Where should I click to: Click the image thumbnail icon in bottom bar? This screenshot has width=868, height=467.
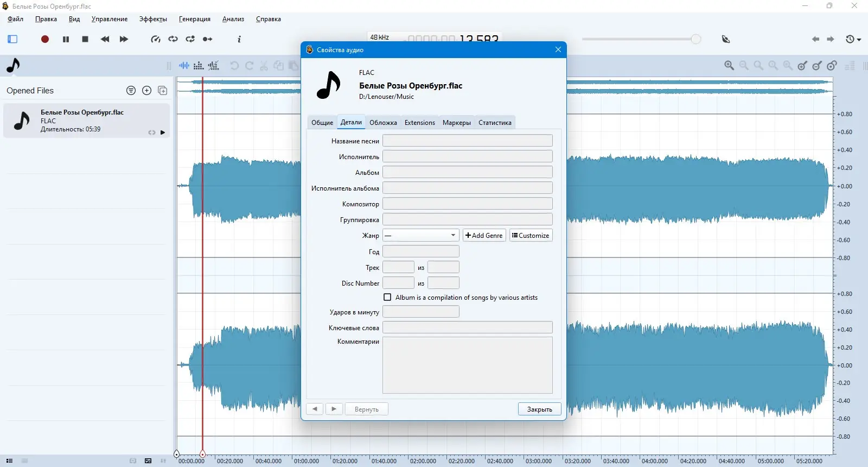point(148,461)
